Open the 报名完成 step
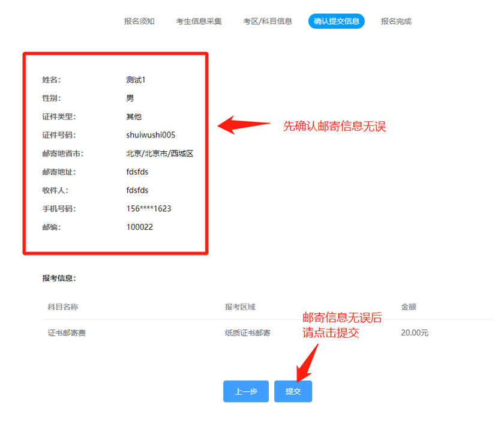The width and height of the screenshot is (504, 432). coord(395,21)
